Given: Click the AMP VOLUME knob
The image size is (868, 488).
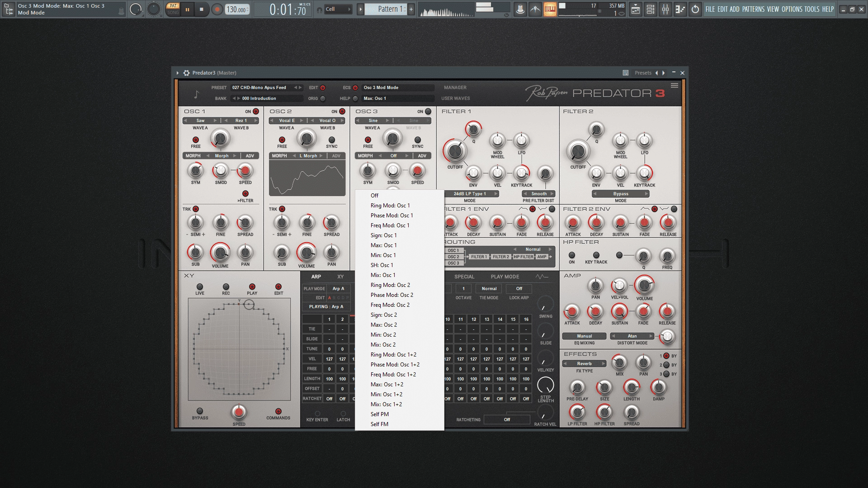Looking at the screenshot, I should tap(644, 285).
